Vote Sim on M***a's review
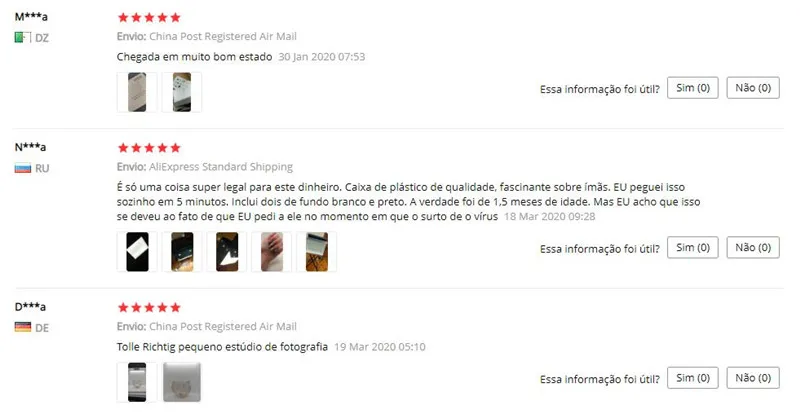800x418 pixels. pos(692,88)
